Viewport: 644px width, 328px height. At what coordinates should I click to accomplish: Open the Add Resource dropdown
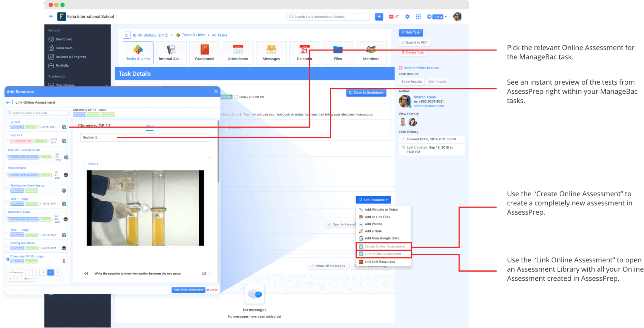[373, 200]
